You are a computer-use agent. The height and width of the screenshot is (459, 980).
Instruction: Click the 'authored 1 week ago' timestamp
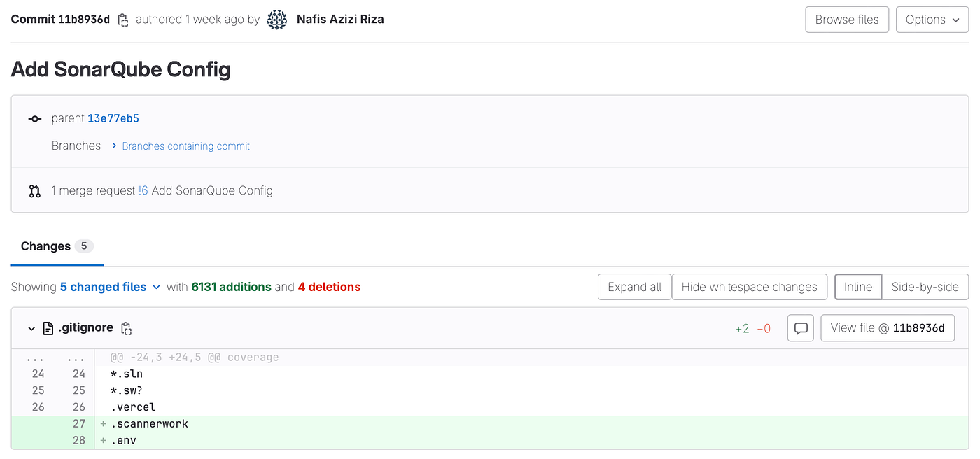[190, 20]
